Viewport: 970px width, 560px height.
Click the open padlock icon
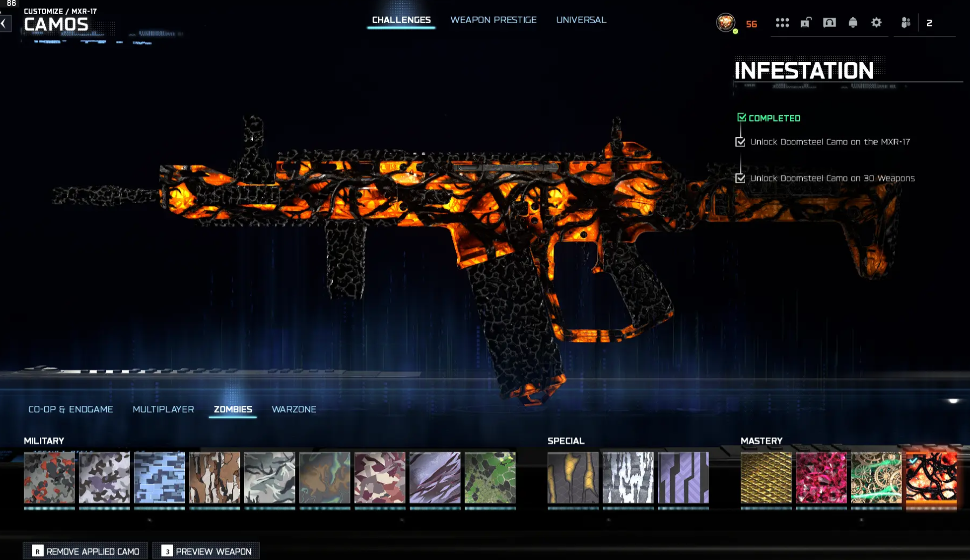(x=806, y=23)
